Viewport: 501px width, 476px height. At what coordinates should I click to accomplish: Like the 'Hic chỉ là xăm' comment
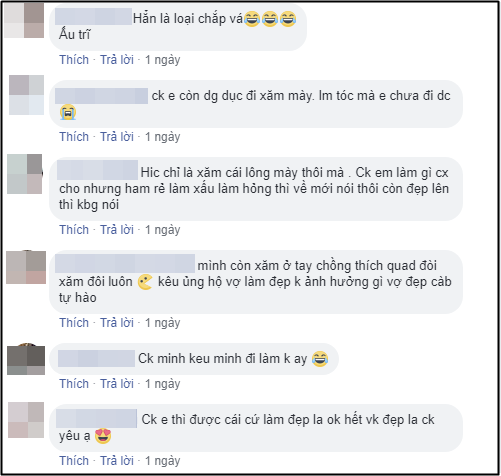74,230
